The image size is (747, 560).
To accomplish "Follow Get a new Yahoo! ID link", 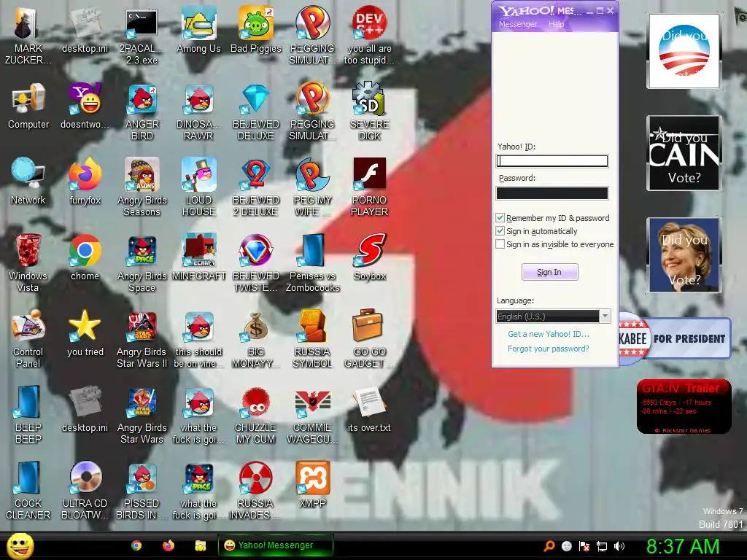I will click(x=549, y=334).
